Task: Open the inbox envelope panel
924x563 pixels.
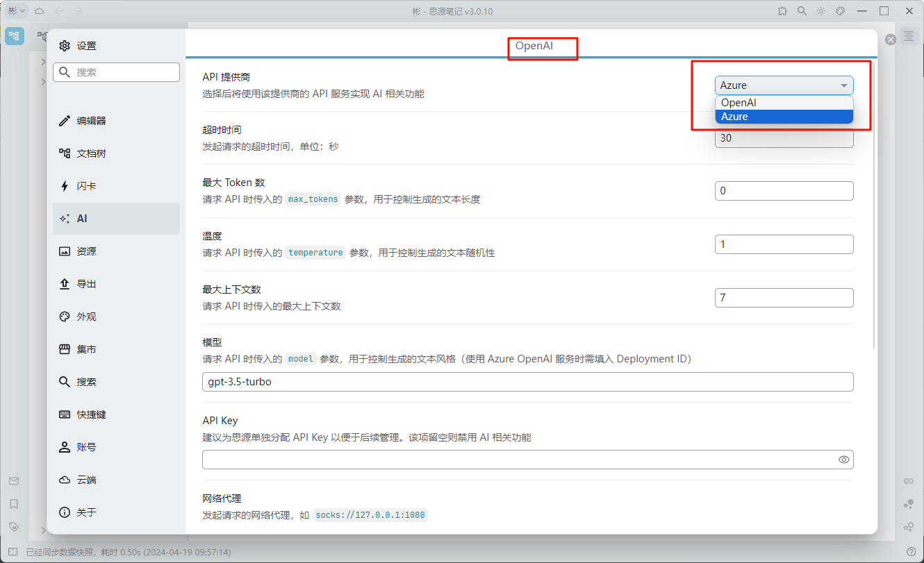Action: 14,481
